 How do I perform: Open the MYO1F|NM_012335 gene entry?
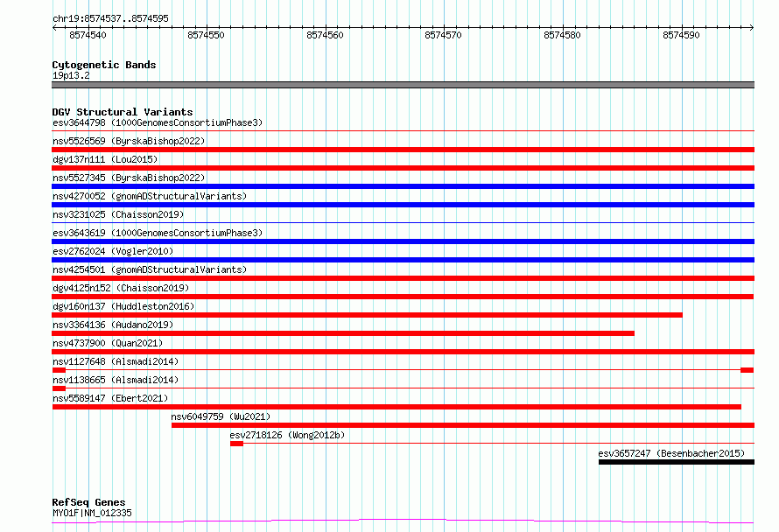tap(92, 513)
